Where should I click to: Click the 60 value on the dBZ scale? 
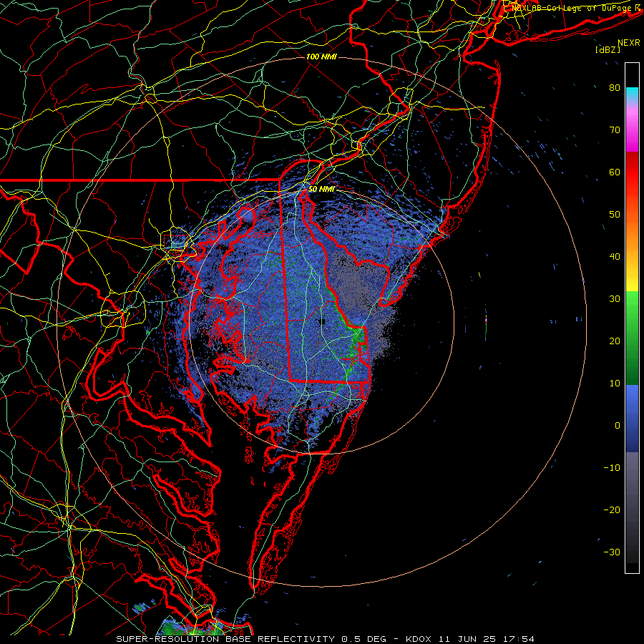click(x=615, y=172)
